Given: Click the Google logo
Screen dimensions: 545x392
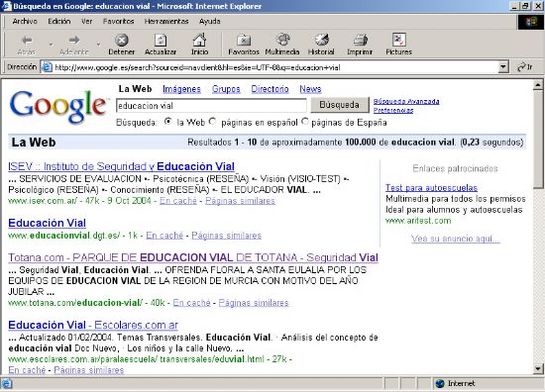Looking at the screenshot, I should point(58,106).
